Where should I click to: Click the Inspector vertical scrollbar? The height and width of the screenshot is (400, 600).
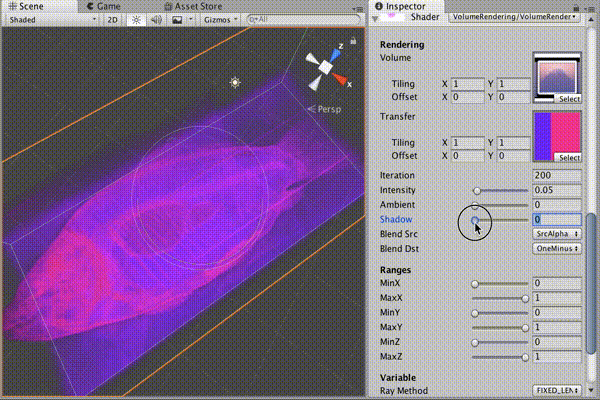coord(591,283)
